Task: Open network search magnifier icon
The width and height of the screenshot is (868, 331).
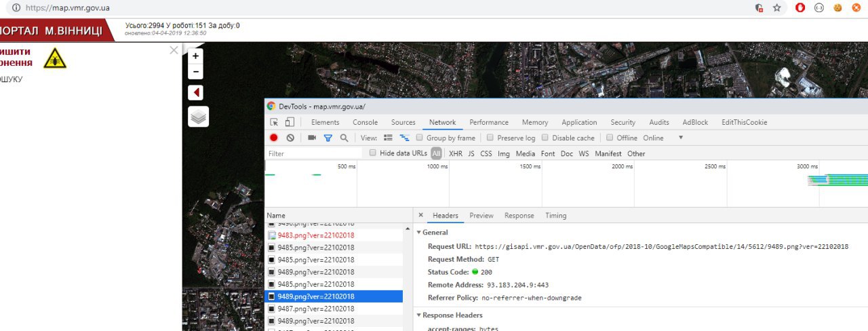Action: [344, 138]
